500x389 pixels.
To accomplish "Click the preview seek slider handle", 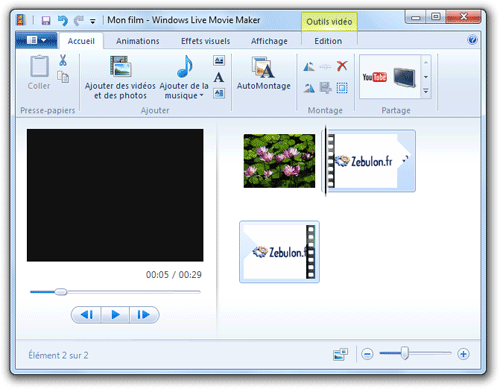I will tap(61, 292).
